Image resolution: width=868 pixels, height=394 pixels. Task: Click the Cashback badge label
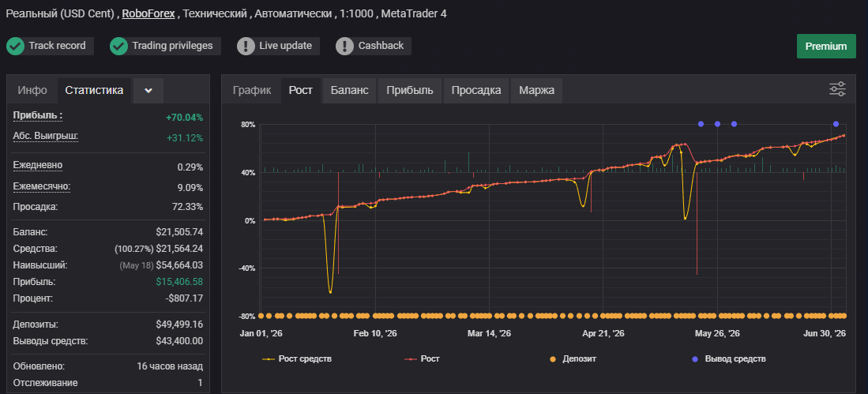click(x=381, y=46)
